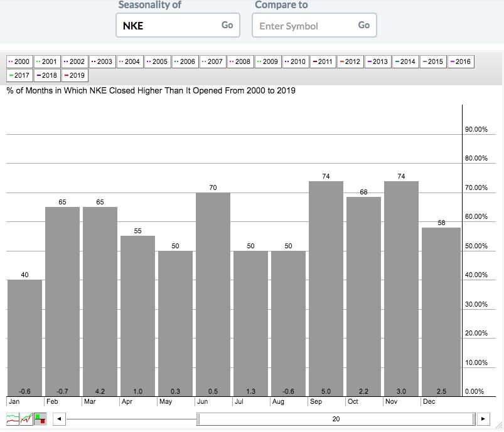Click the 50.00% axis label
The width and height of the screenshot is (504, 432).
tap(476, 246)
